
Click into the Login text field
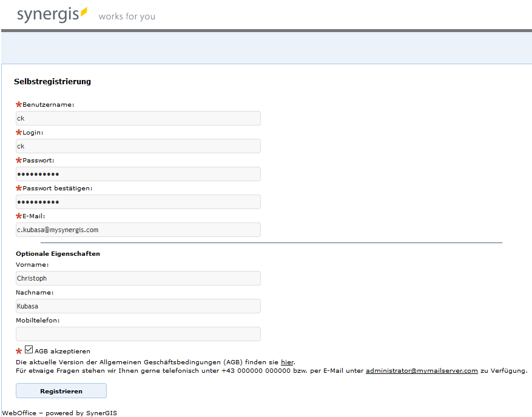pyautogui.click(x=138, y=146)
